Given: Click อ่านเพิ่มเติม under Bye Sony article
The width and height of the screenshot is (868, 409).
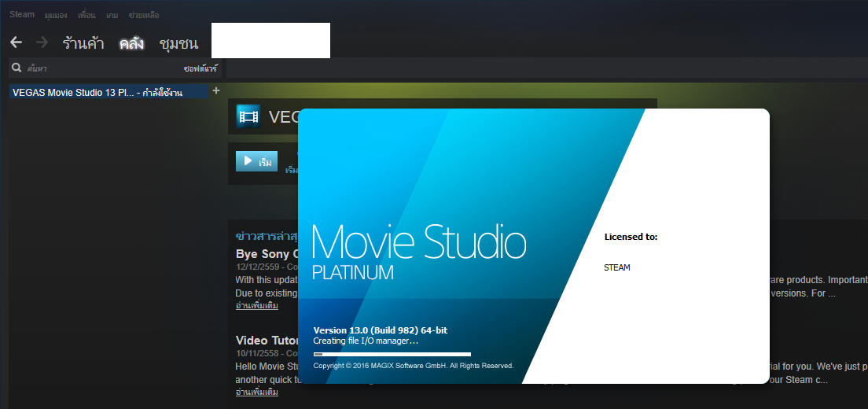Looking at the screenshot, I should [257, 305].
